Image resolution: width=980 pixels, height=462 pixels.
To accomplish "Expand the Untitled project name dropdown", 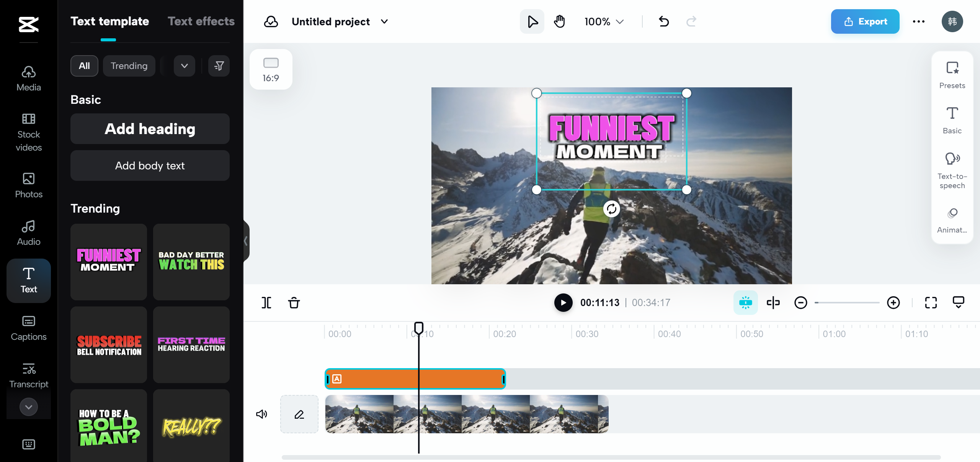I will [x=384, y=21].
